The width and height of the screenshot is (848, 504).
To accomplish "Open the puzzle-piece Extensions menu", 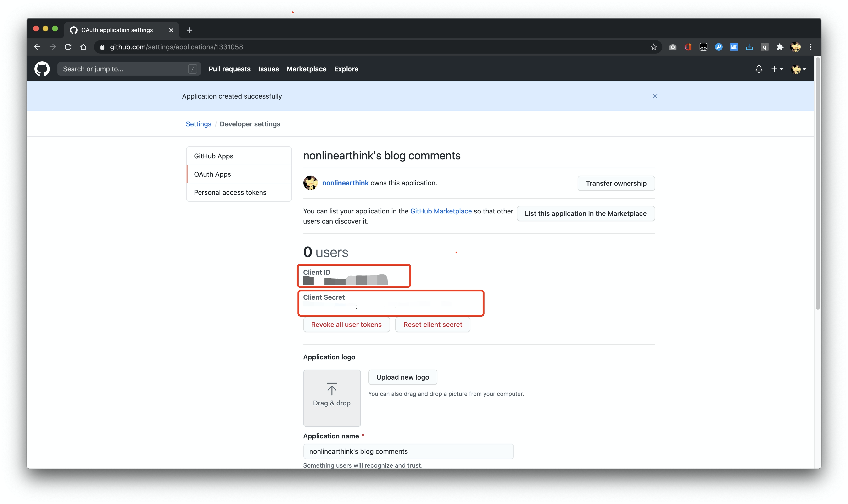I will (x=780, y=47).
